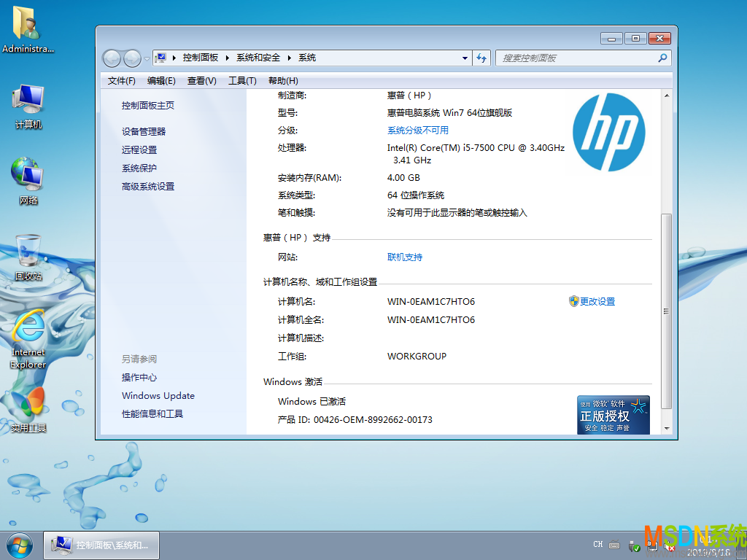Open the 实用工具 desktop icon
The height and width of the screenshot is (560, 747).
[x=28, y=410]
